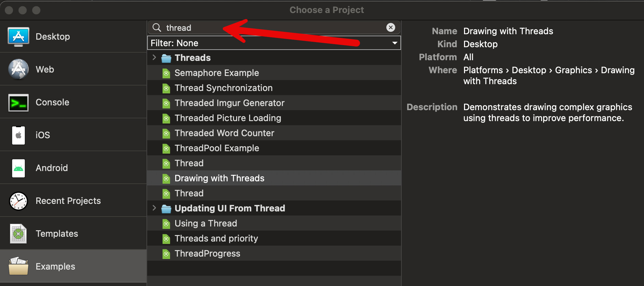Choose Threaded Imgur Generator example
The height and width of the screenshot is (286, 644).
pos(229,103)
